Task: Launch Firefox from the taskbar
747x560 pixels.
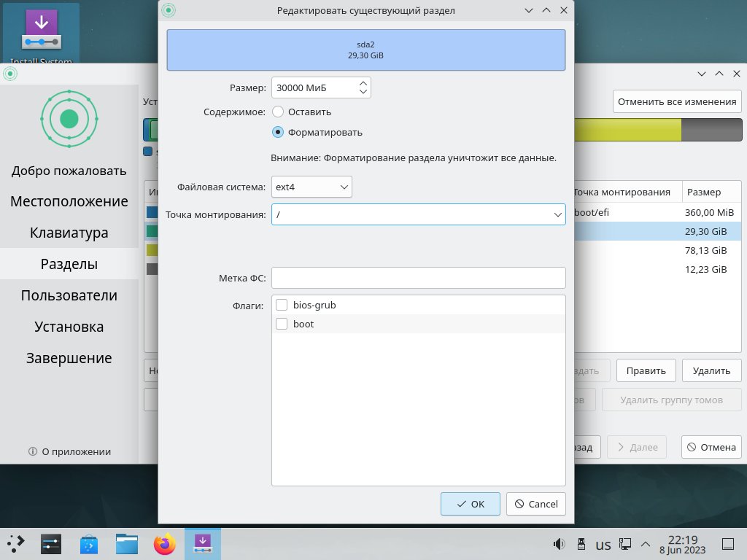Action: point(164,544)
